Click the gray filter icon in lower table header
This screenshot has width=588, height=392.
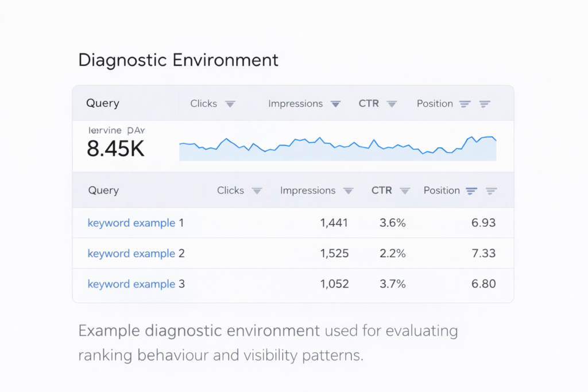pos(491,191)
